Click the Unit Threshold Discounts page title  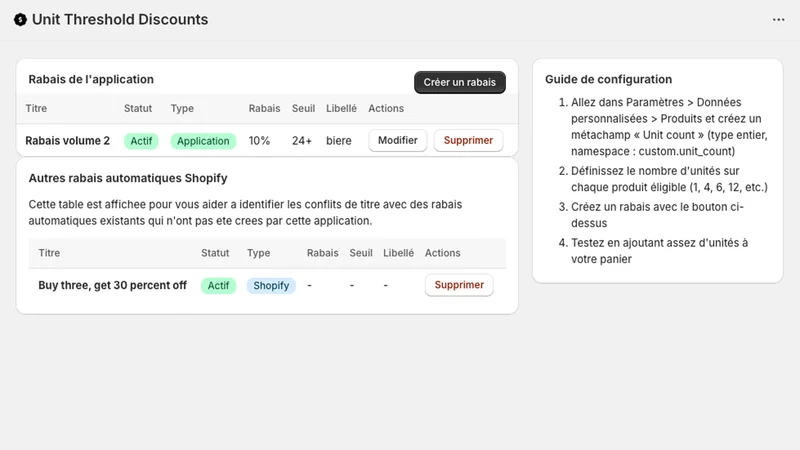click(x=120, y=19)
